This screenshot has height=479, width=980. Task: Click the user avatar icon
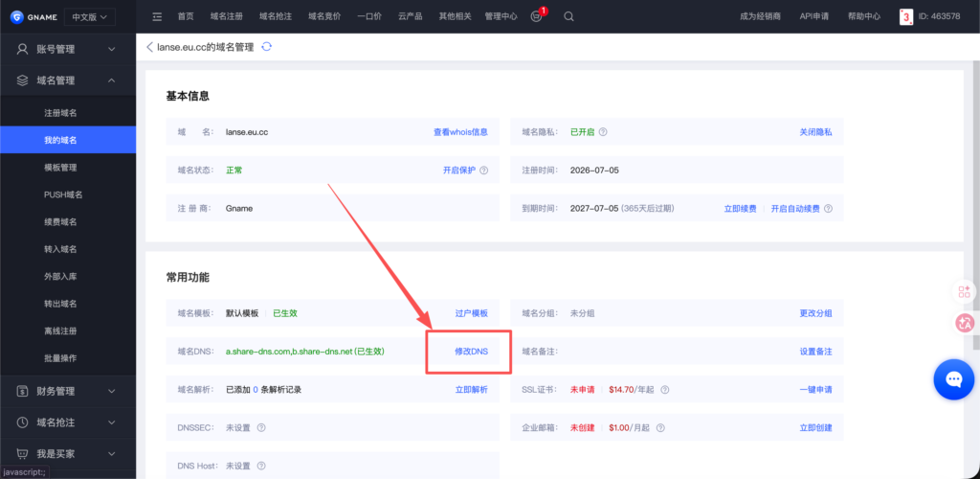(906, 17)
